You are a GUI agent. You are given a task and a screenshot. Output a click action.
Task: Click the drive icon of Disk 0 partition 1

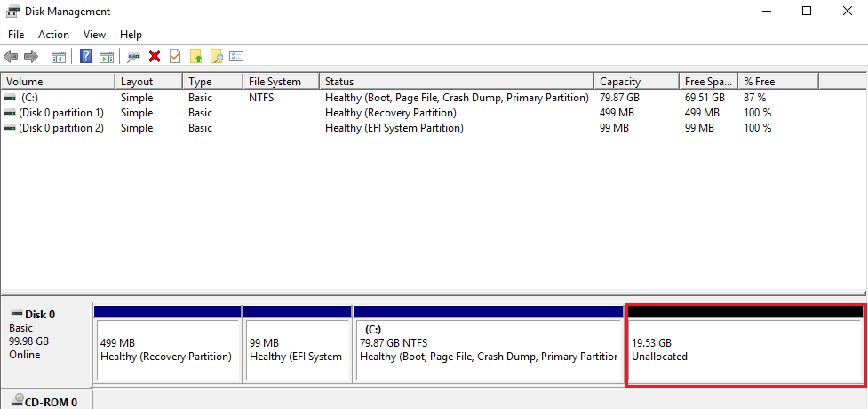coord(10,113)
